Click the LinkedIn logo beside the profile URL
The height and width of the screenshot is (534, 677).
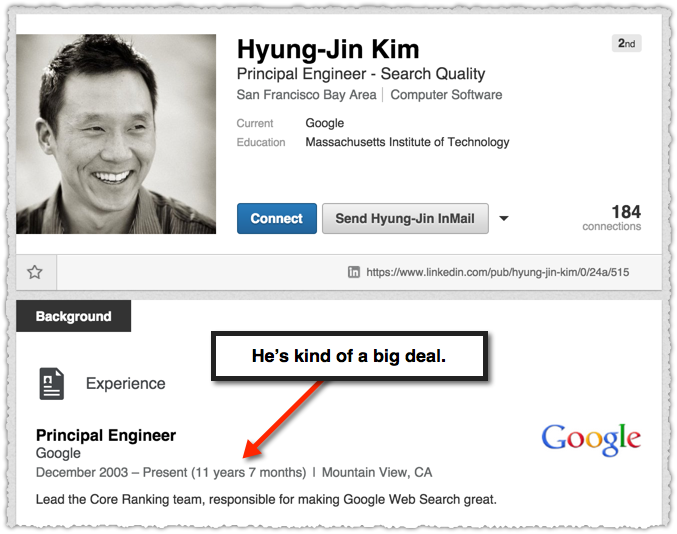pos(354,272)
